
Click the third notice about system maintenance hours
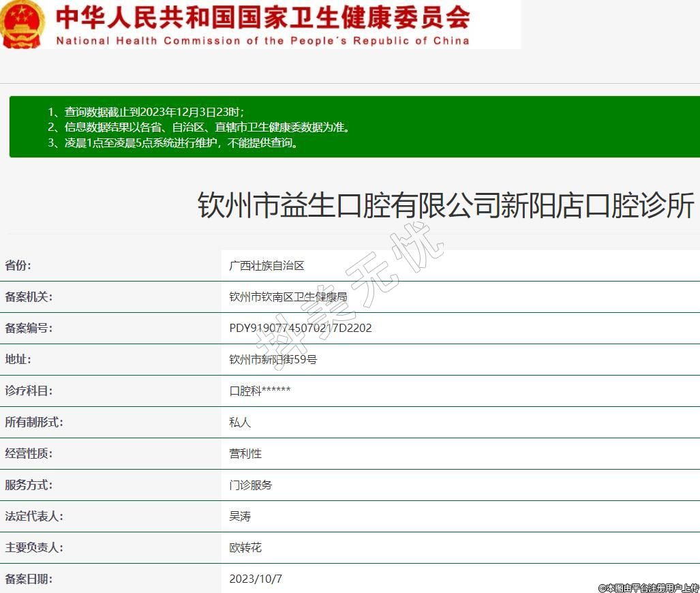[x=174, y=143]
